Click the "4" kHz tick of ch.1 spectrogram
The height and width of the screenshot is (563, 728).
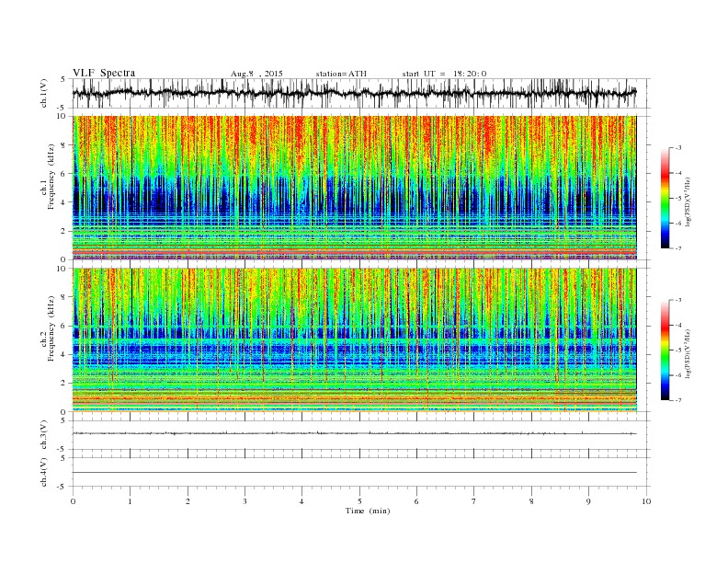point(64,202)
